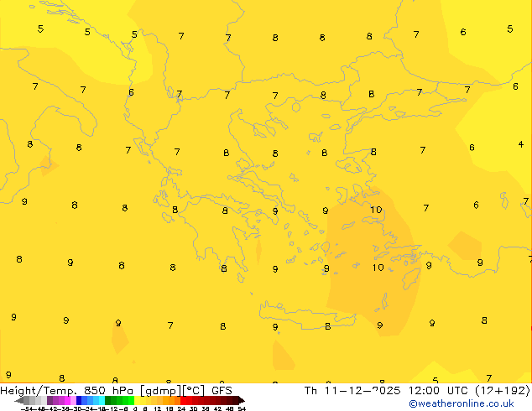Click the lone 4 temperature value on the map
Image resolution: width=532 pixels, height=411 pixels.
click(521, 144)
